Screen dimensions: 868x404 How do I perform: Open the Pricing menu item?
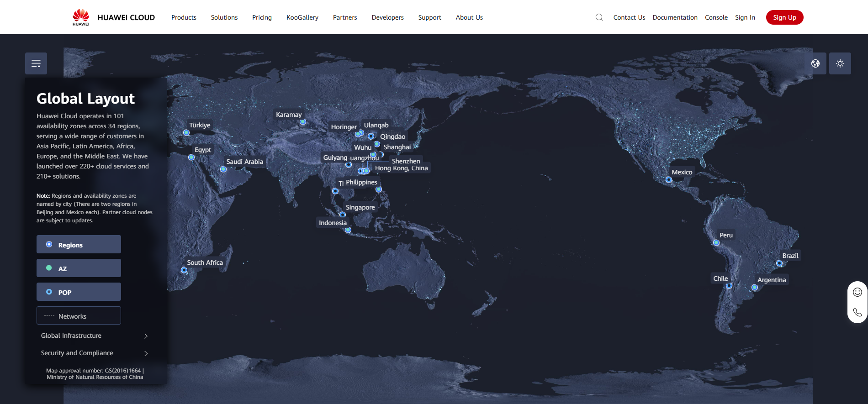click(262, 17)
